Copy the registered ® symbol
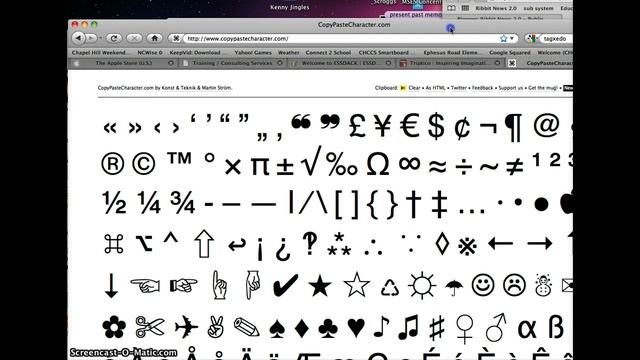 112,164
